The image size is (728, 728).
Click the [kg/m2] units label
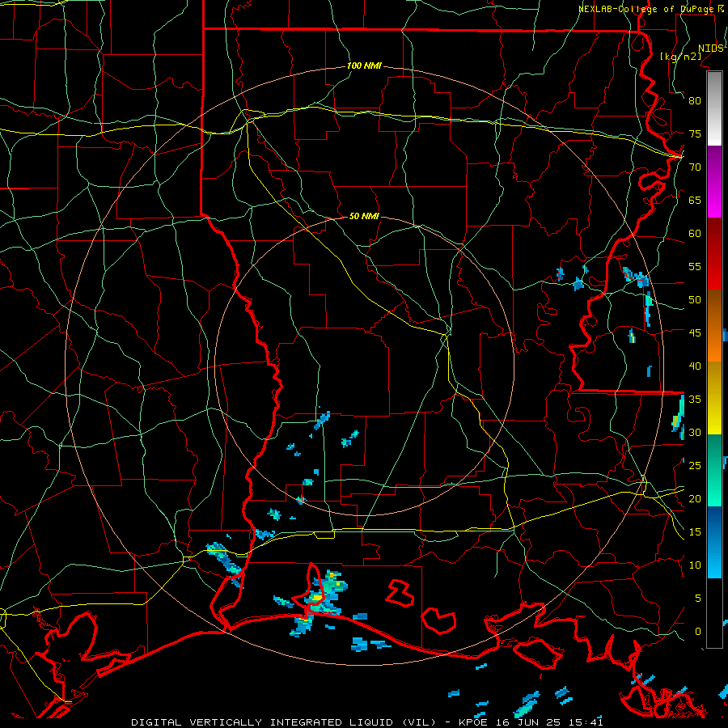[680, 56]
